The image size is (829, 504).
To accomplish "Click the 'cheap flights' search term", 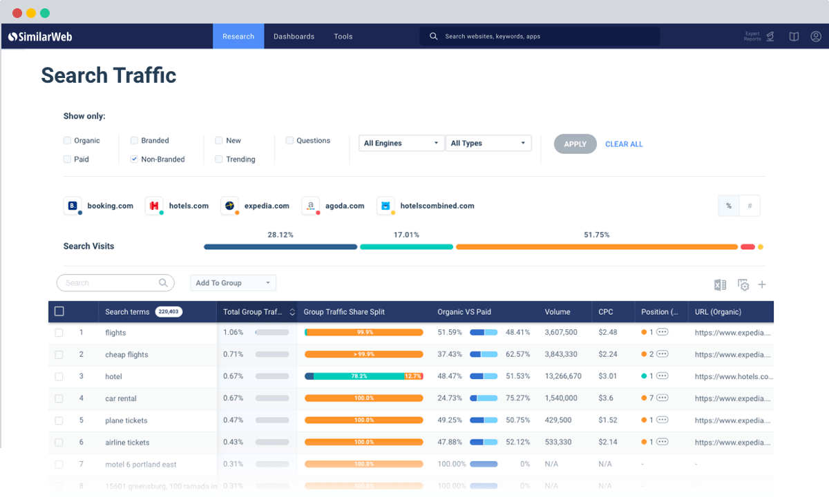I will click(126, 354).
